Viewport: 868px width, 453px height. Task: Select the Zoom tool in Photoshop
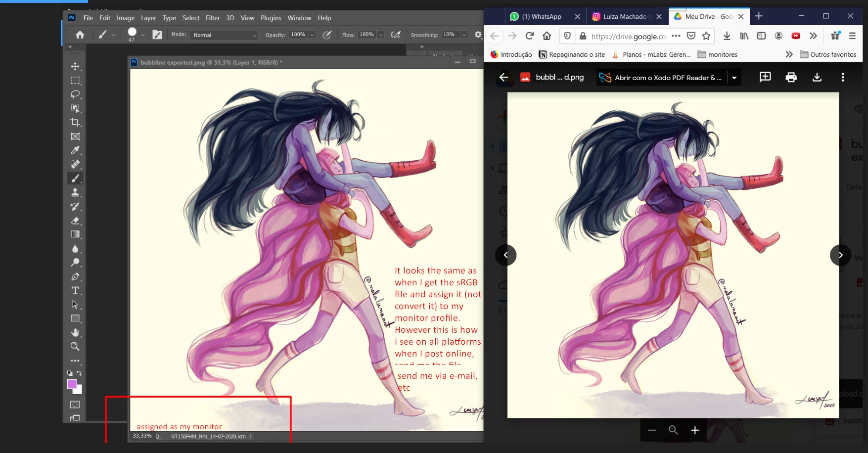coord(75,346)
